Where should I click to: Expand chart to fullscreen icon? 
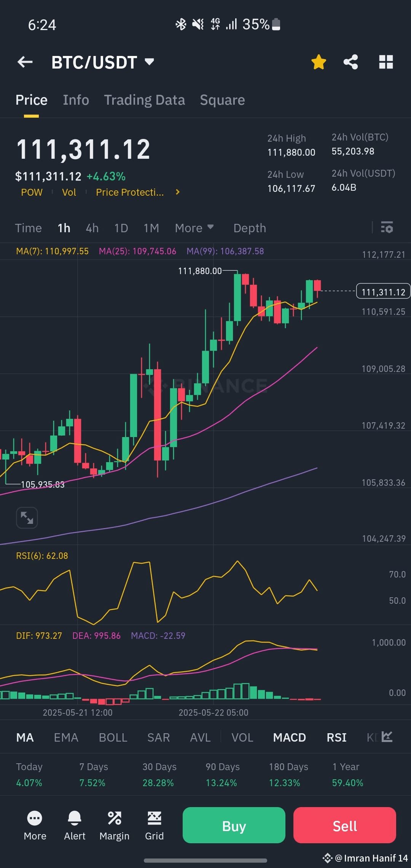(x=27, y=518)
